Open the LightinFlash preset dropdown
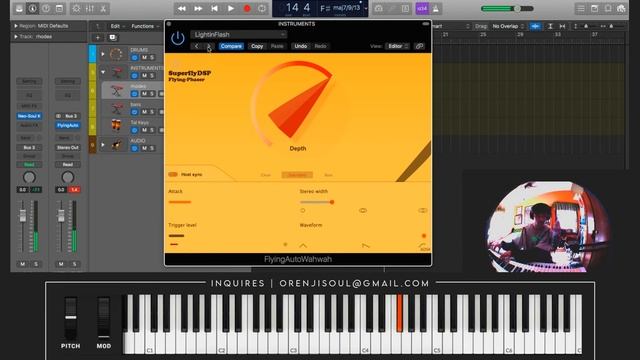 click(238, 35)
